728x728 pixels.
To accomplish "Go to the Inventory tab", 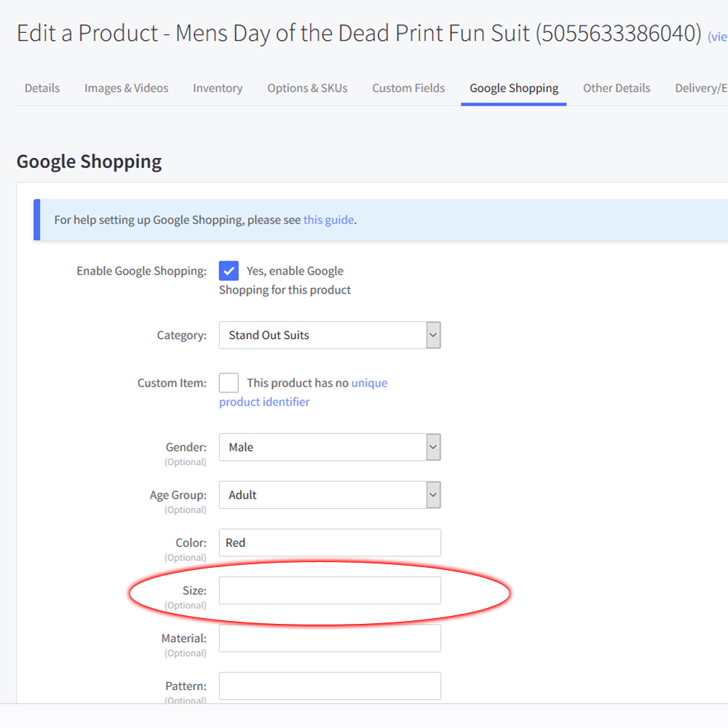I will tap(217, 88).
